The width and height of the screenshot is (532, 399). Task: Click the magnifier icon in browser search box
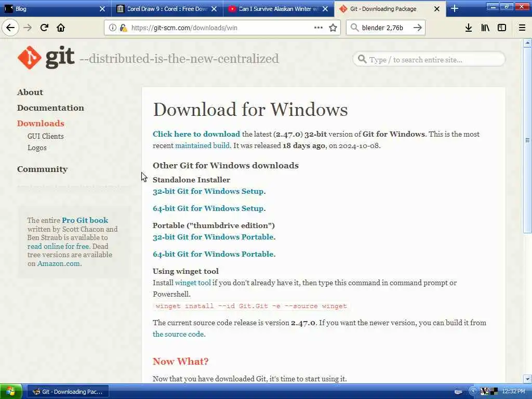[x=354, y=28]
